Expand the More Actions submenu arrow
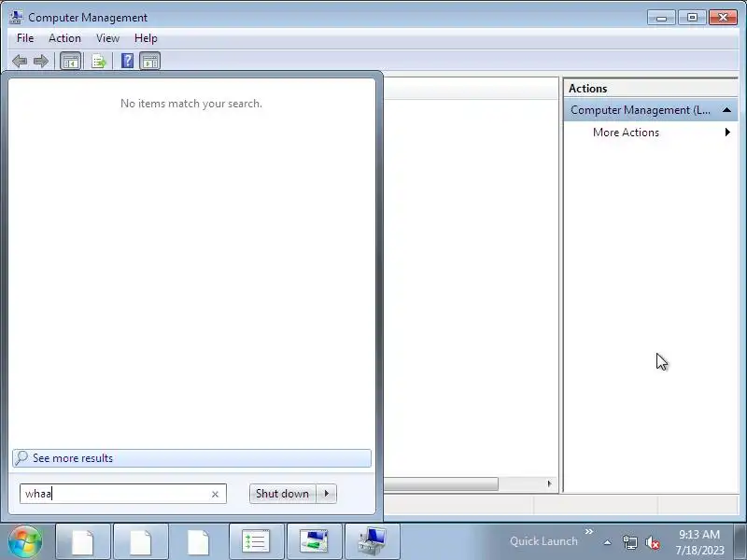Viewport: 747px width, 560px height. pyautogui.click(x=727, y=132)
